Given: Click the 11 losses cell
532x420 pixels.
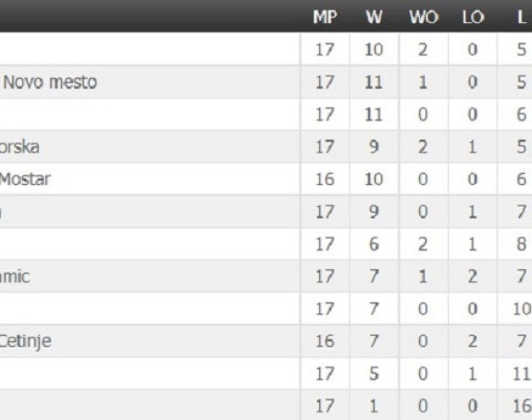Looking at the screenshot, I should click(x=522, y=374).
